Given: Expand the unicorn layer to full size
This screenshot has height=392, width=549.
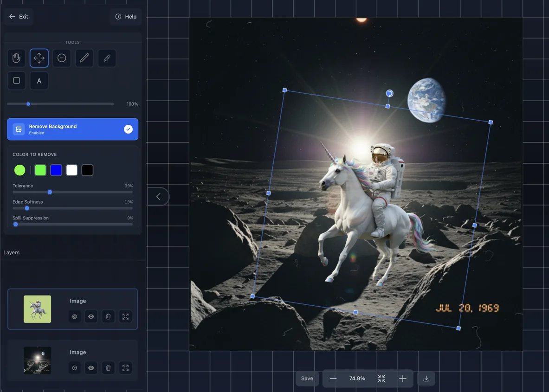Looking at the screenshot, I should 125,316.
